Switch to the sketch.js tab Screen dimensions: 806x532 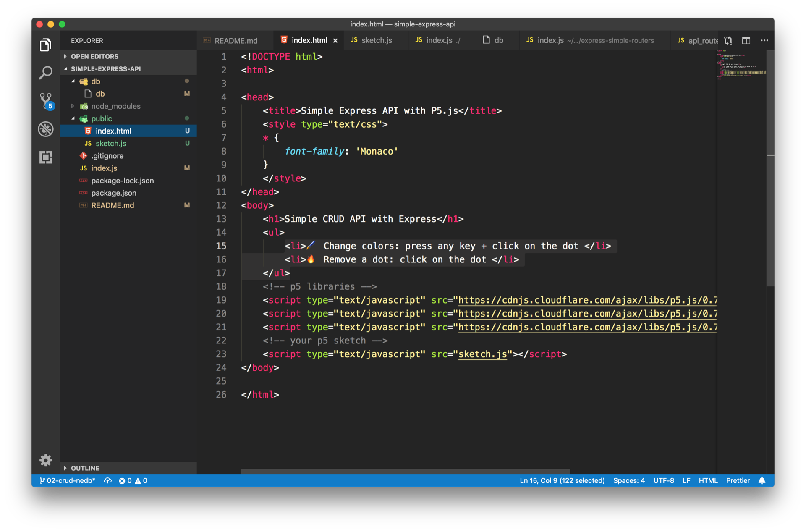(x=376, y=40)
